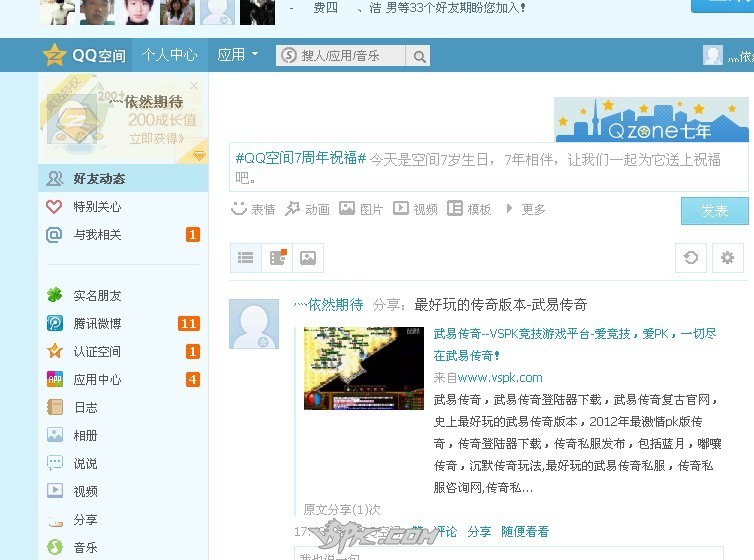Attach a video with composer 视频
Viewport: 754px width, 560px height.
click(415, 209)
